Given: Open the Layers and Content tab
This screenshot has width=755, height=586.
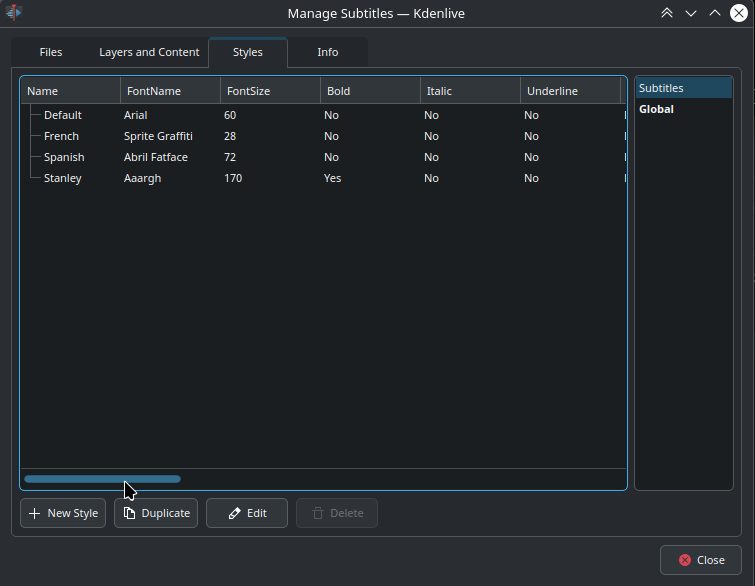Looking at the screenshot, I should tap(149, 52).
